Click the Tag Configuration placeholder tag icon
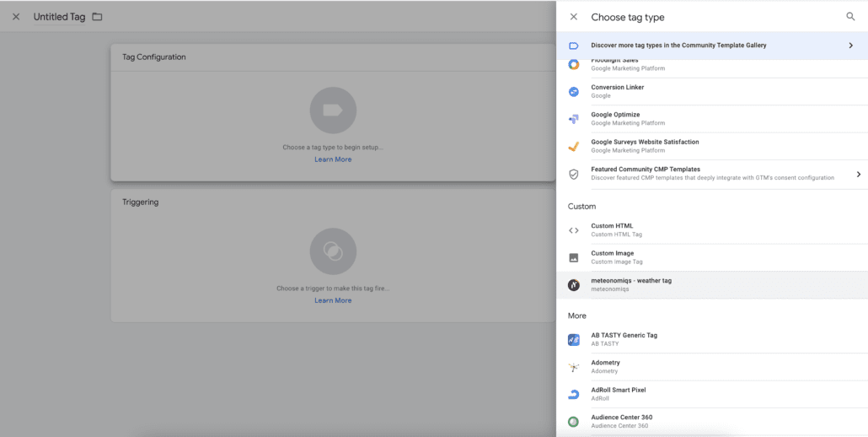This screenshot has height=437, width=868. pyautogui.click(x=333, y=111)
